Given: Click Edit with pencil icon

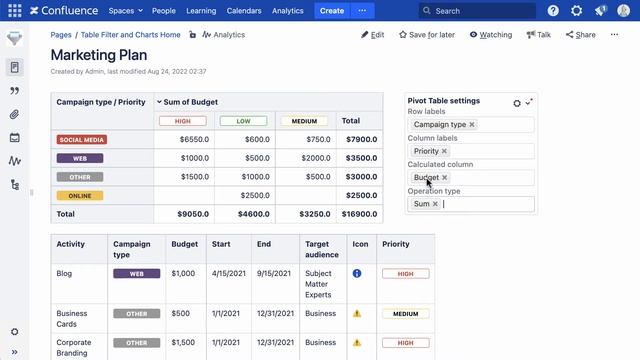Looking at the screenshot, I should (x=373, y=35).
